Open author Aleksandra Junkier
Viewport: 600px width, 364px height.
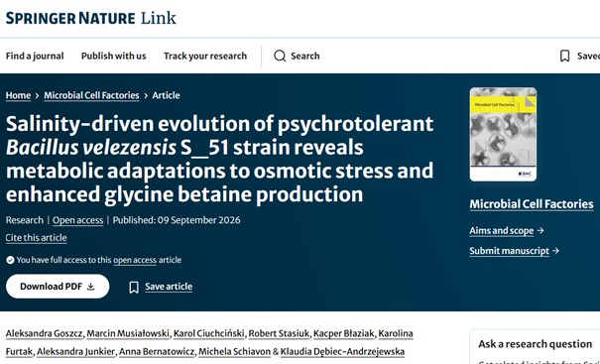click(x=75, y=351)
